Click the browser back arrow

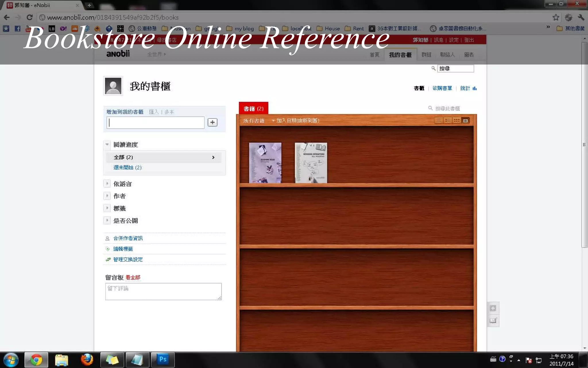pyautogui.click(x=7, y=18)
